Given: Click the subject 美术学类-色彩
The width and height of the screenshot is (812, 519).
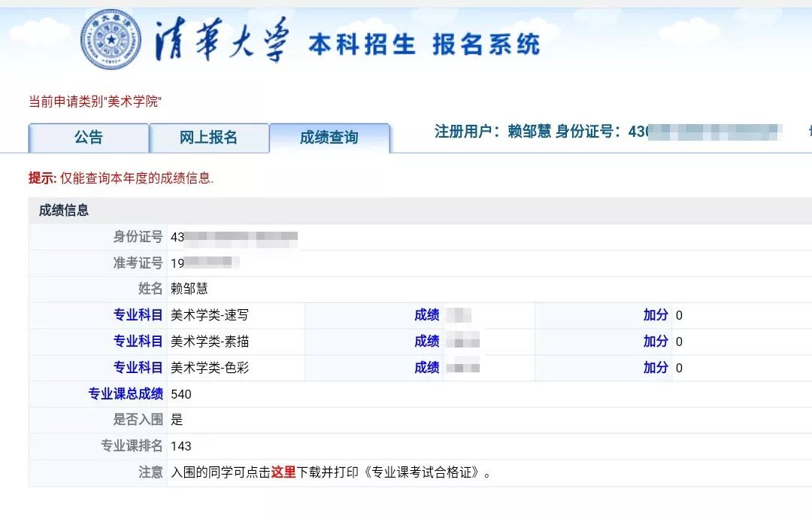Looking at the screenshot, I should click(210, 368).
